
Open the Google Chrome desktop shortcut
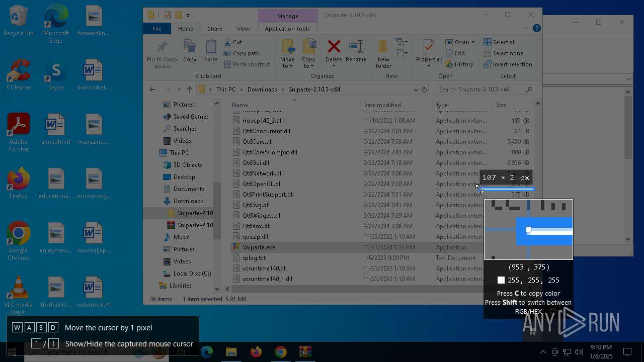pos(19,242)
